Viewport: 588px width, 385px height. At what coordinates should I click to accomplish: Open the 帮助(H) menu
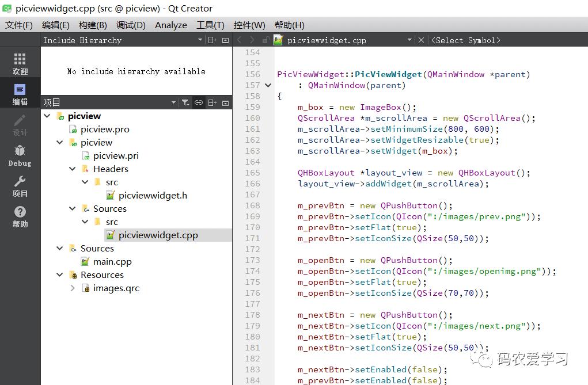click(289, 25)
